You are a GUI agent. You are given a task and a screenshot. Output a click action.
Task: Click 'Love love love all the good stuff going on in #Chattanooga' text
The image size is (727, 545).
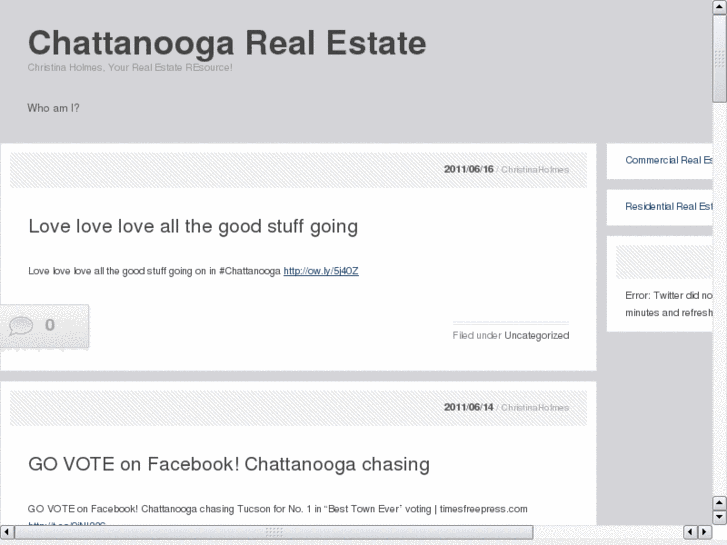point(154,271)
